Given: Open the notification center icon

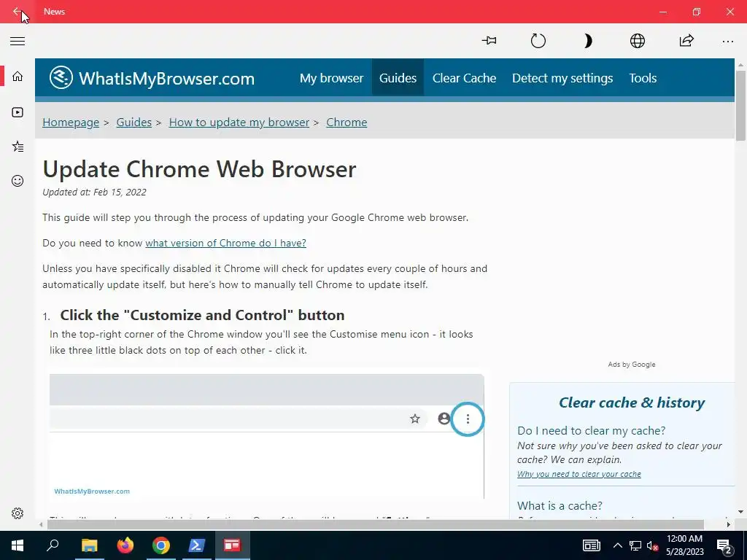Looking at the screenshot, I should [724, 545].
